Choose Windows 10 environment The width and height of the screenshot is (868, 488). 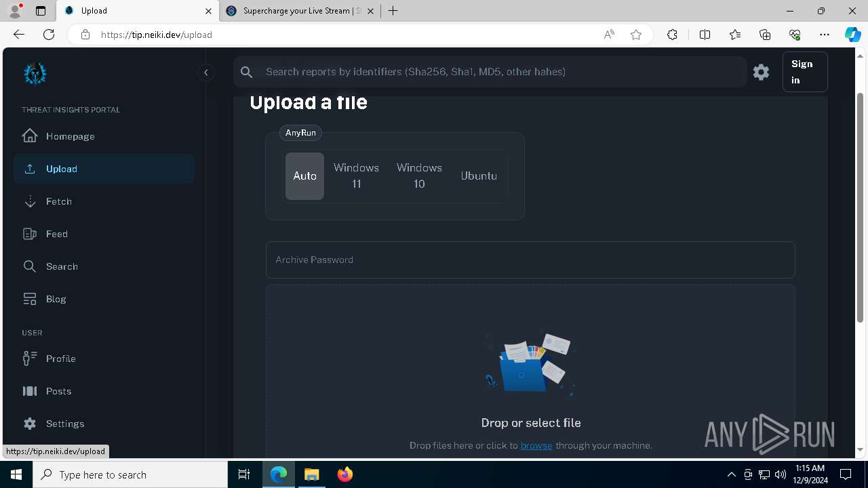[419, 176]
